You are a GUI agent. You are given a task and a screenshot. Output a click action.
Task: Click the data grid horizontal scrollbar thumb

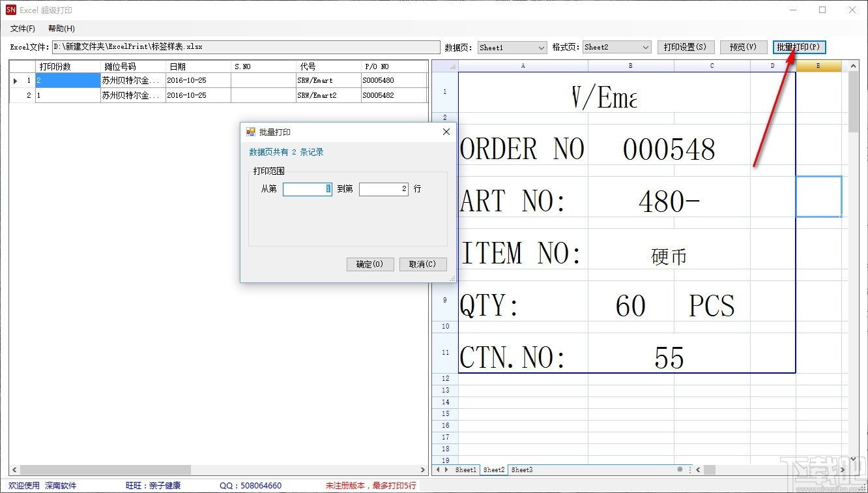coord(106,470)
